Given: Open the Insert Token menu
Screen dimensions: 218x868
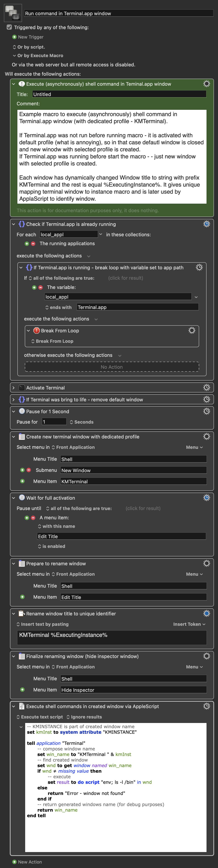Looking at the screenshot, I should pos(189,624).
